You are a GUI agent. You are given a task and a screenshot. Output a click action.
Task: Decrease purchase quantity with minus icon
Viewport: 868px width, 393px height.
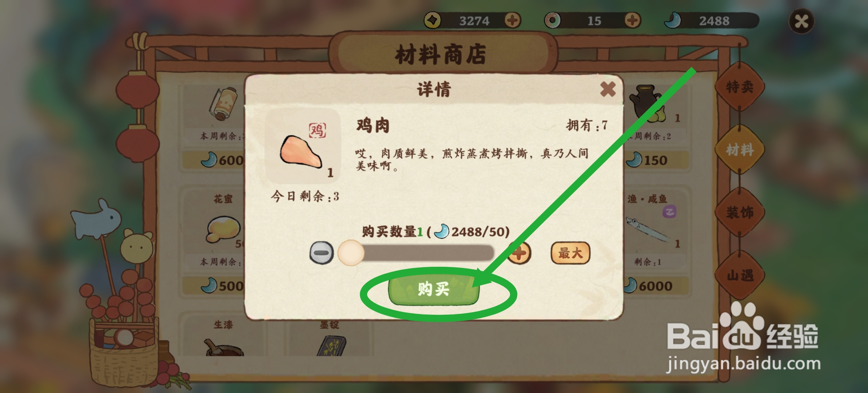[x=321, y=253]
